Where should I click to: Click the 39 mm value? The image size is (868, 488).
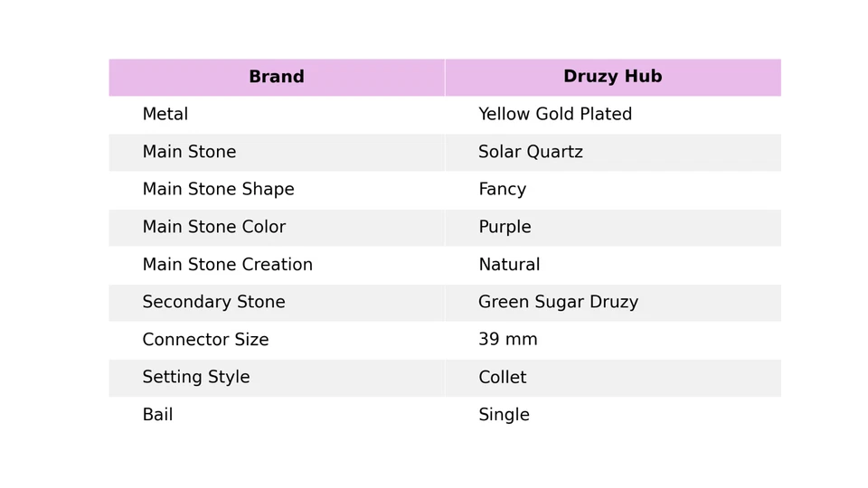(507, 341)
